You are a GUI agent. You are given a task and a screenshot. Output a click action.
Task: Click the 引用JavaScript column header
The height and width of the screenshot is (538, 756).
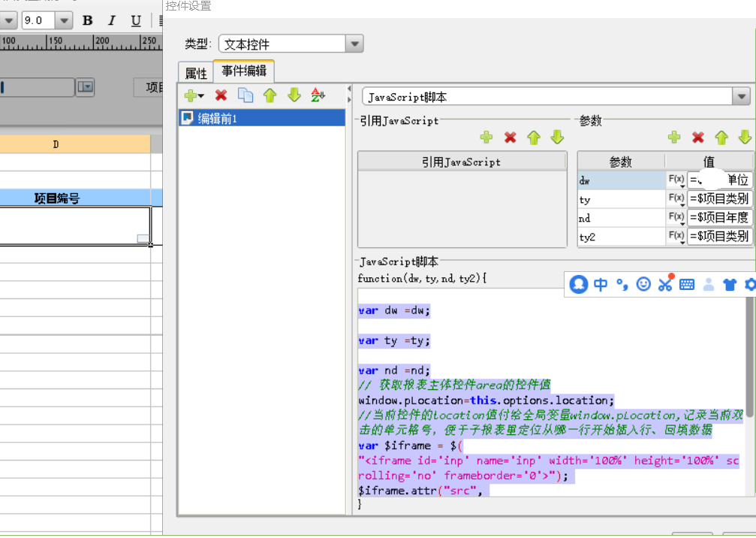[x=462, y=162]
